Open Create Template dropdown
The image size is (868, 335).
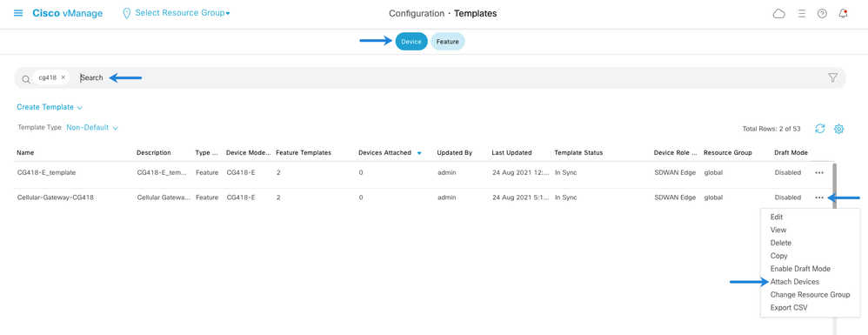coord(50,107)
